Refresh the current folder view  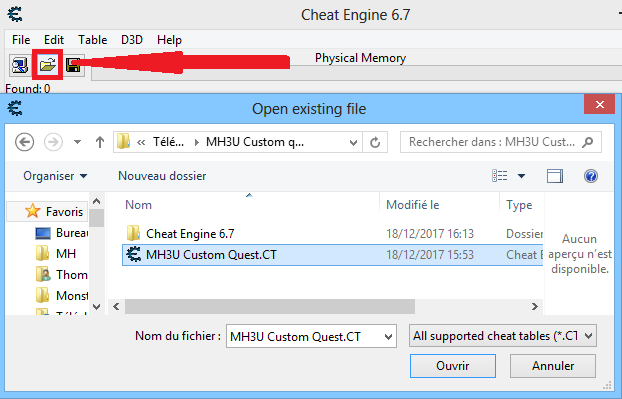click(x=375, y=142)
